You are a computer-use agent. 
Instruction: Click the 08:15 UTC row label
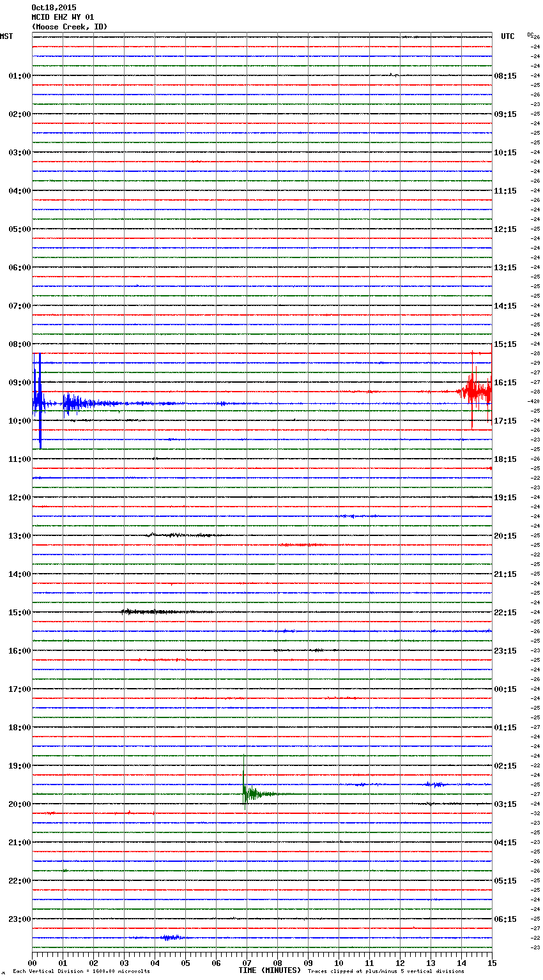pos(505,75)
